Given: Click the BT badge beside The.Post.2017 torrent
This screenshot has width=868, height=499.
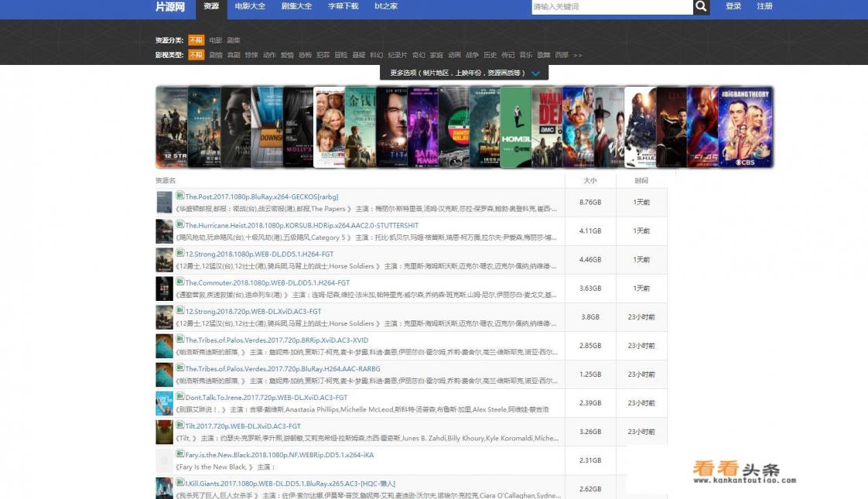Looking at the screenshot, I should click(179, 196).
